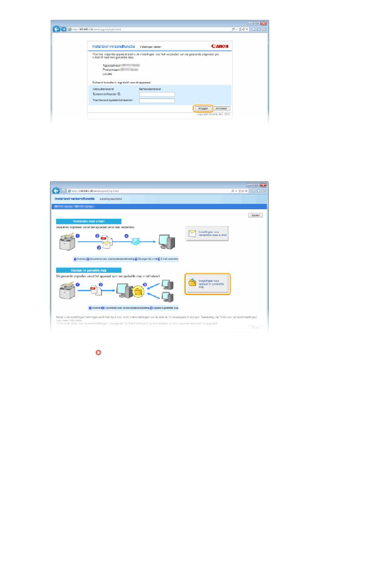Click the address bar of lower browser
This screenshot has height=565, width=392.
149,191
